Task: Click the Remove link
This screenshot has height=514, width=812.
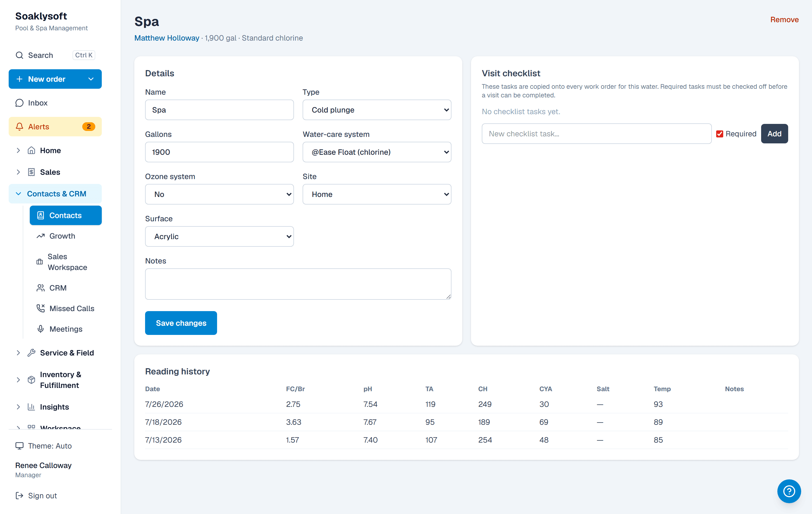Action: [784, 19]
